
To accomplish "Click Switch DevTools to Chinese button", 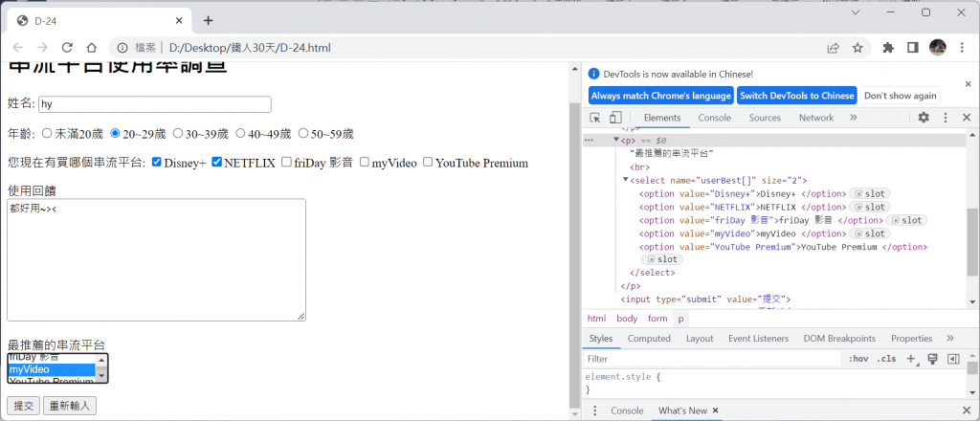I will (x=796, y=96).
